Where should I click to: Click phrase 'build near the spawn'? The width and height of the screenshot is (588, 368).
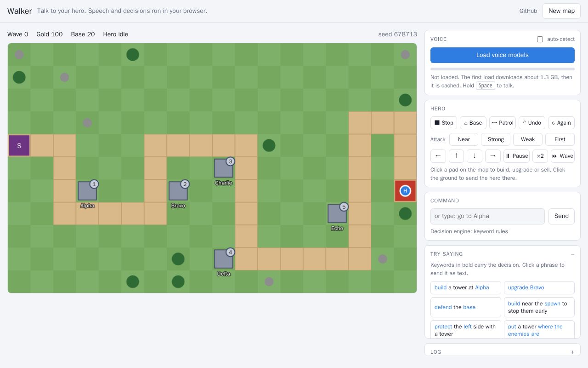[x=539, y=307]
